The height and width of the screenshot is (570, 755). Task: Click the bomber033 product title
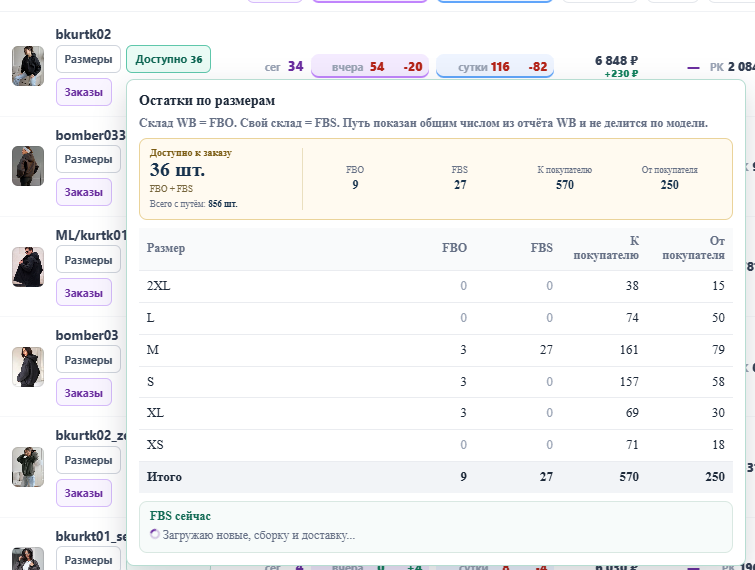click(91, 135)
